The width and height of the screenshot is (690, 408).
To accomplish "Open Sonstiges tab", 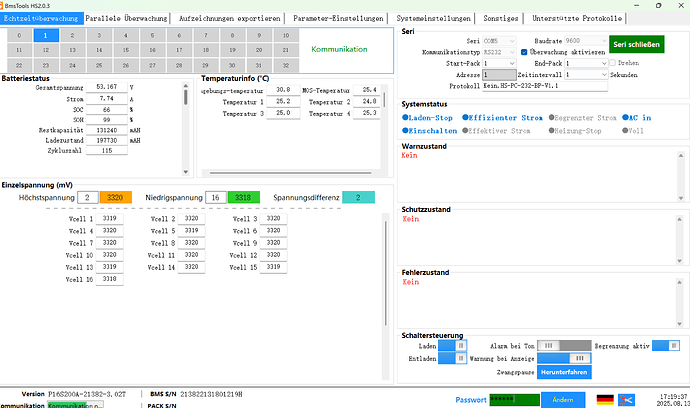I will click(501, 18).
